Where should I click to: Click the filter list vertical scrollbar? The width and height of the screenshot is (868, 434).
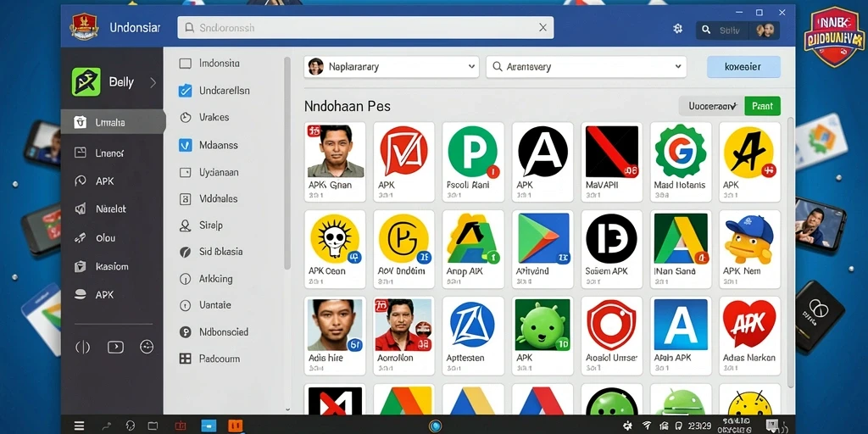pyautogui.click(x=287, y=164)
